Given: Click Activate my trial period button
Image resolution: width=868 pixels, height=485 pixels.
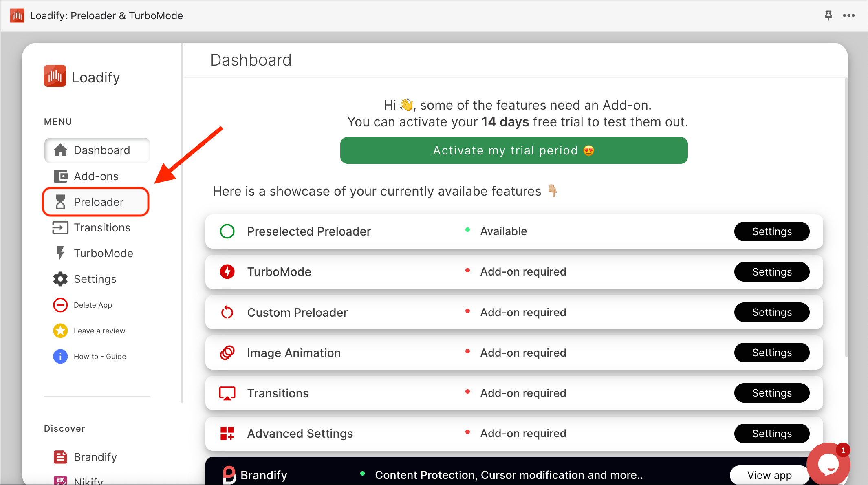Looking at the screenshot, I should point(513,150).
